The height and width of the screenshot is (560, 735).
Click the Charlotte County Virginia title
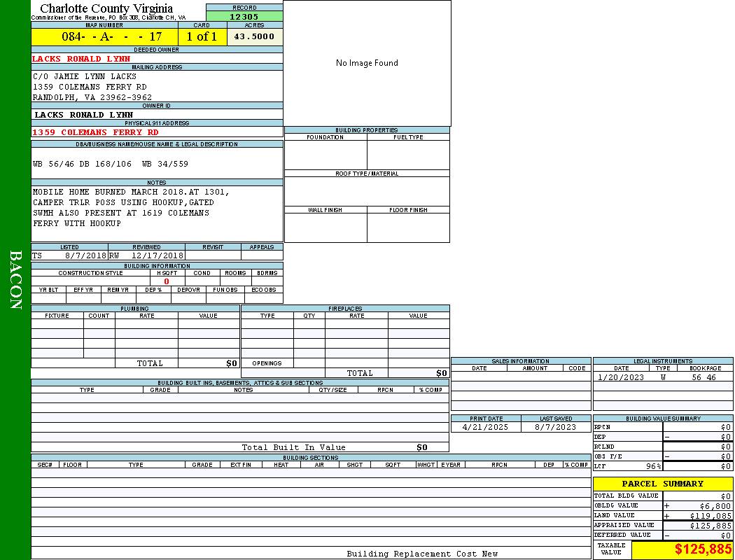click(x=106, y=8)
